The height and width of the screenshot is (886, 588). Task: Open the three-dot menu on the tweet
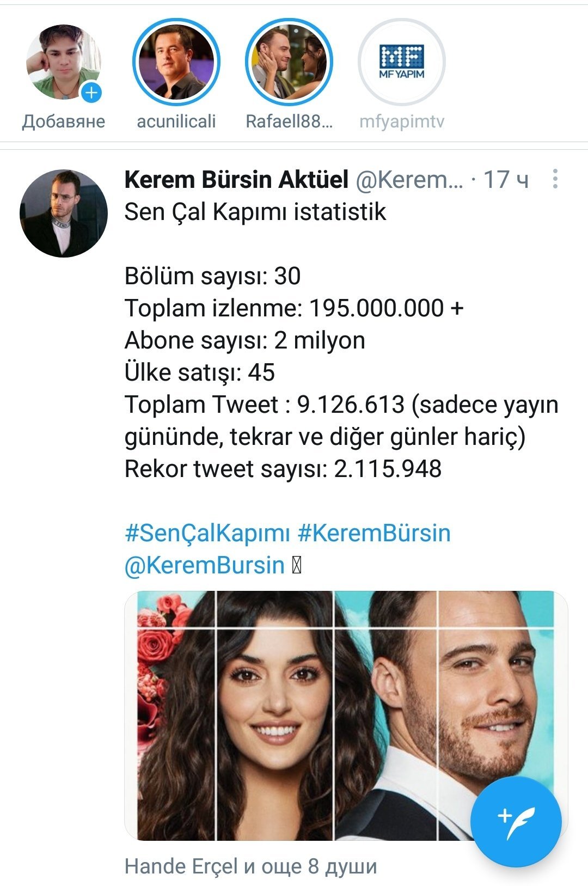pos(555,179)
